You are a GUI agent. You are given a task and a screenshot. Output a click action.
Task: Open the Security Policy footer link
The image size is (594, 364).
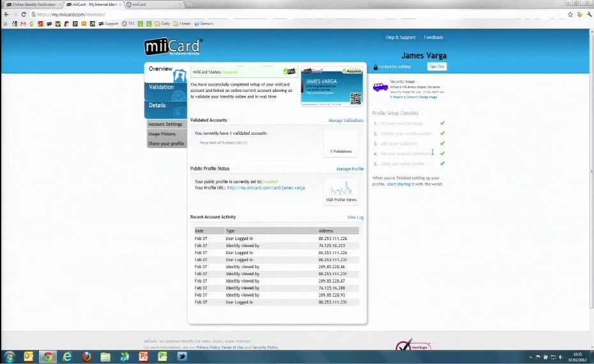click(x=265, y=347)
